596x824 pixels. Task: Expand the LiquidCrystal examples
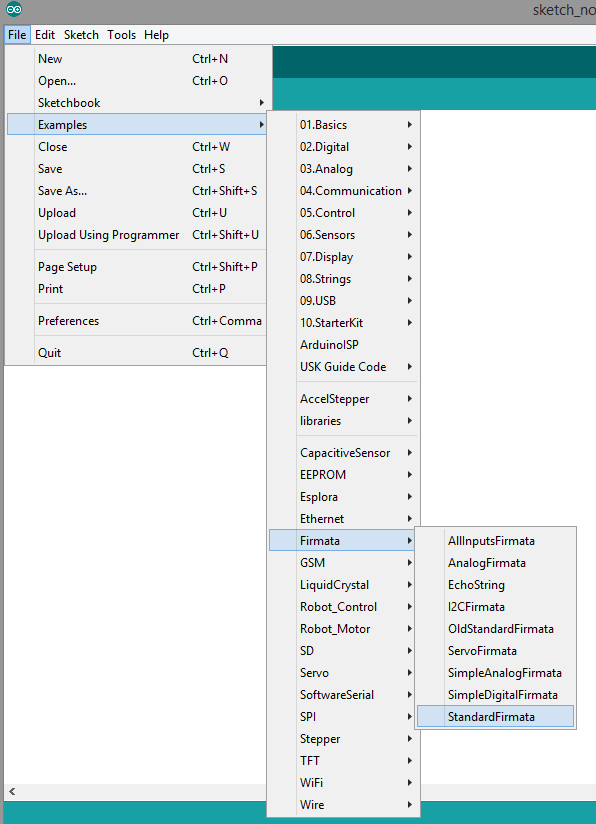click(344, 585)
